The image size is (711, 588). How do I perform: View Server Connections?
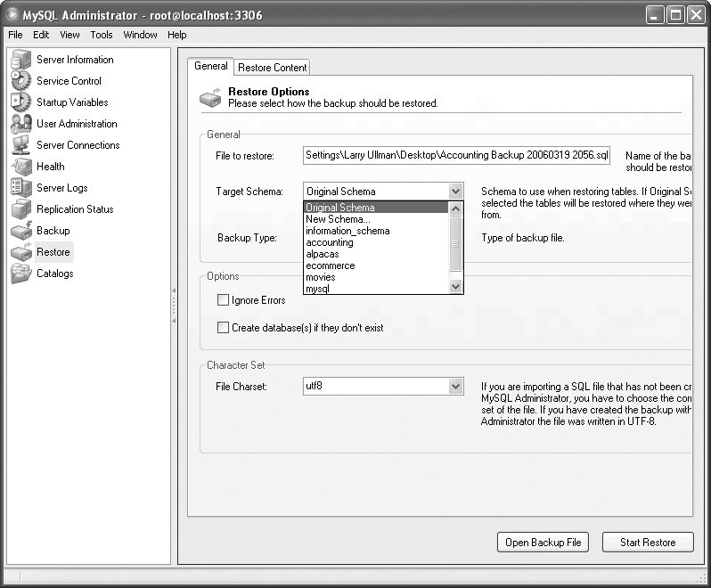pyautogui.click(x=78, y=144)
